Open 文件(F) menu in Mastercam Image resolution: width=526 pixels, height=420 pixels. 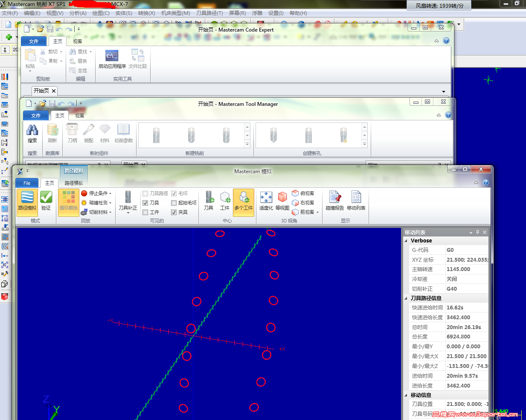click(x=10, y=13)
